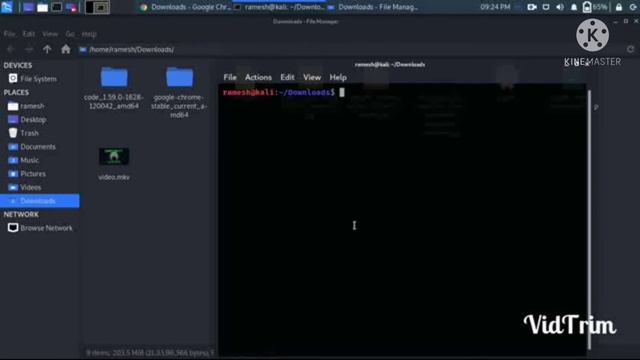Reload the folder with the refresh icon
Viewport: 640px width, 360px height.
click(631, 49)
